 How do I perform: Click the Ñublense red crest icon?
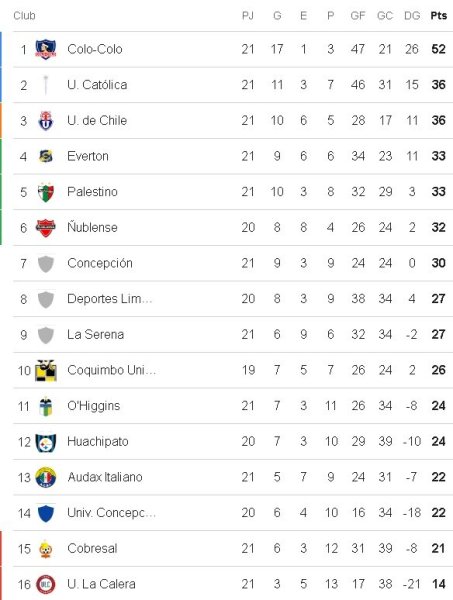tap(46, 228)
